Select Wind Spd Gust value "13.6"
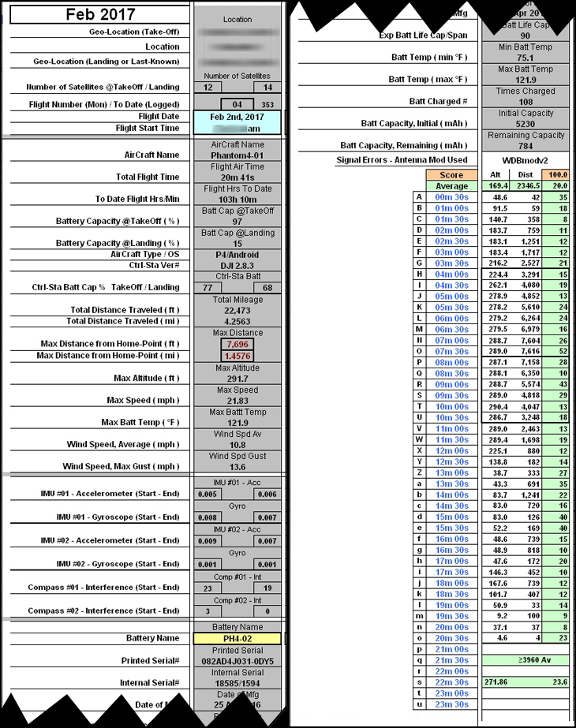Image resolution: width=576 pixels, height=728 pixels. [x=238, y=467]
